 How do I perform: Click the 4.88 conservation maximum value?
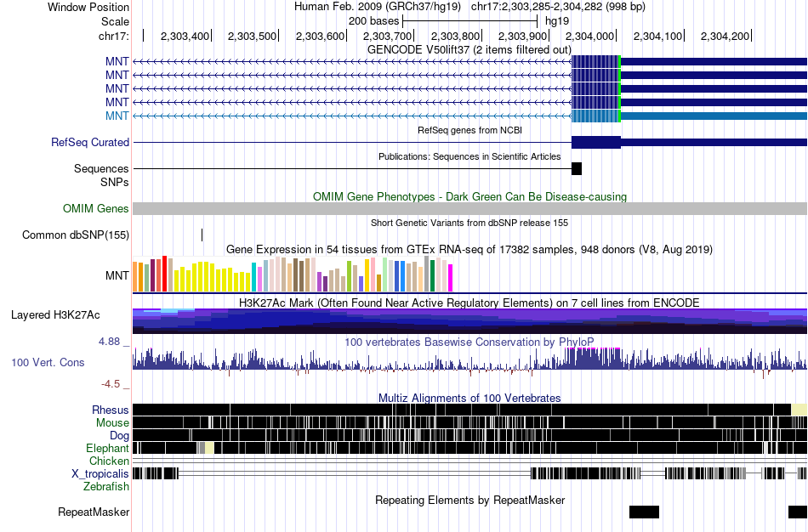click(x=110, y=342)
